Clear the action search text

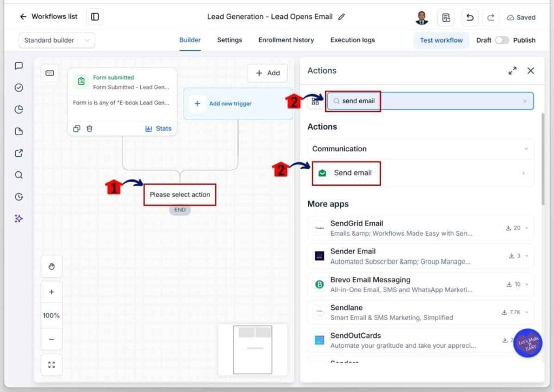[525, 101]
